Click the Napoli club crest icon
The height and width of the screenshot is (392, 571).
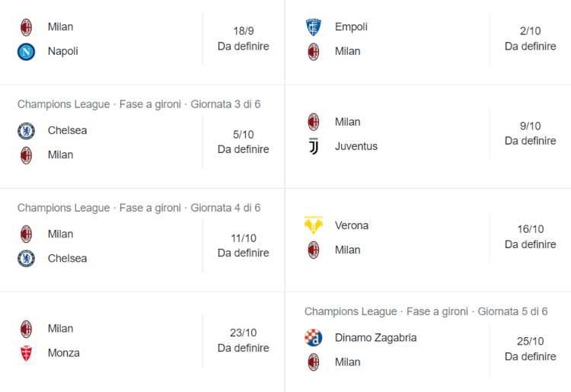coord(26,52)
